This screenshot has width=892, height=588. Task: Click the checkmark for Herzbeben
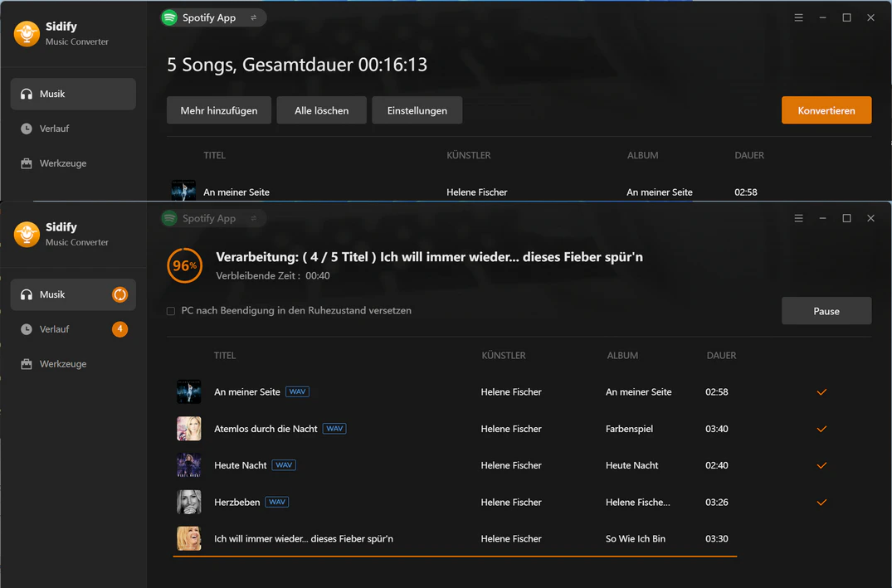pos(821,502)
